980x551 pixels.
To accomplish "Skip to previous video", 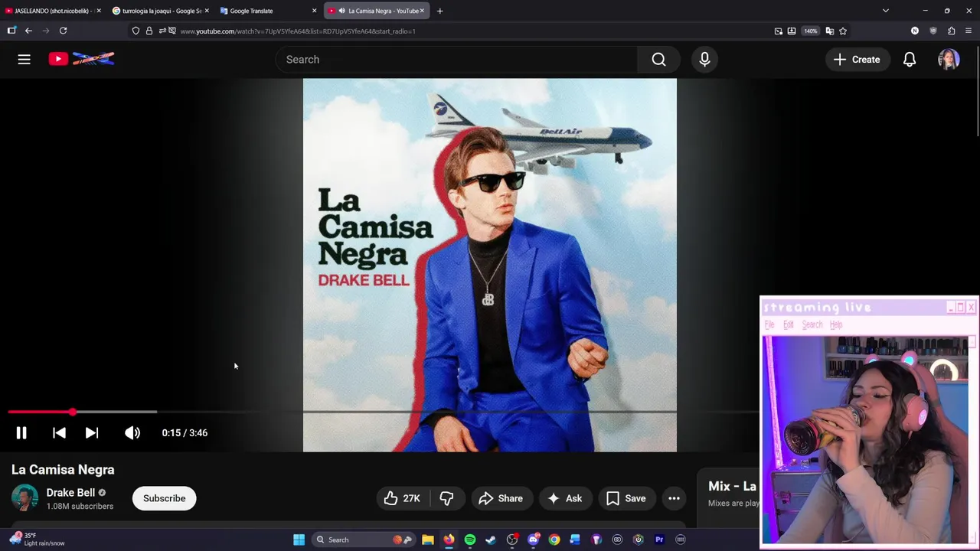I will point(59,432).
